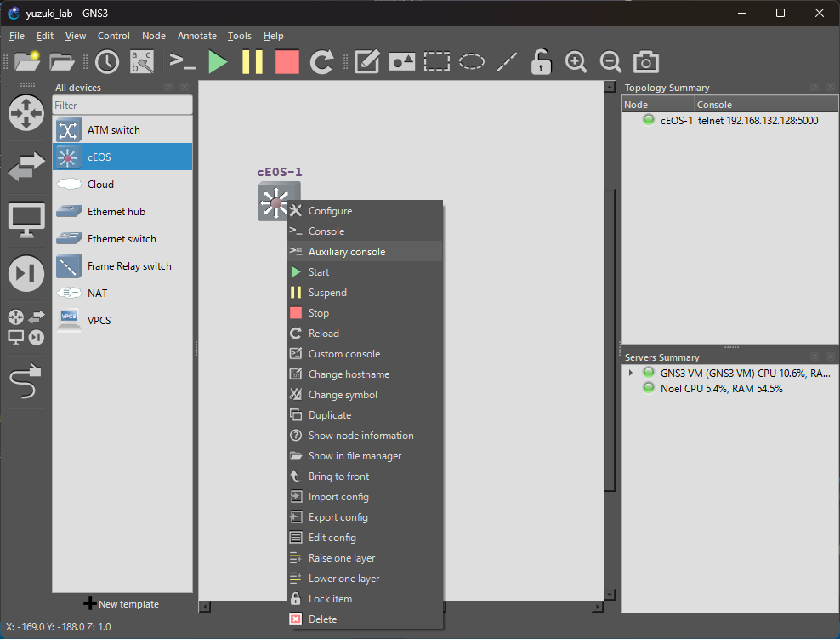Toggle lock or unlock all items padlock
Screen dimensions: 840x639
point(541,61)
